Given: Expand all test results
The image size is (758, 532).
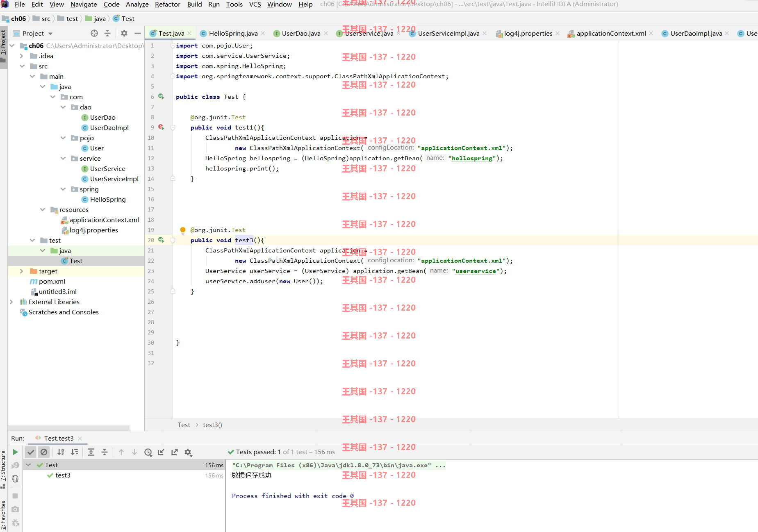Looking at the screenshot, I should (91, 452).
